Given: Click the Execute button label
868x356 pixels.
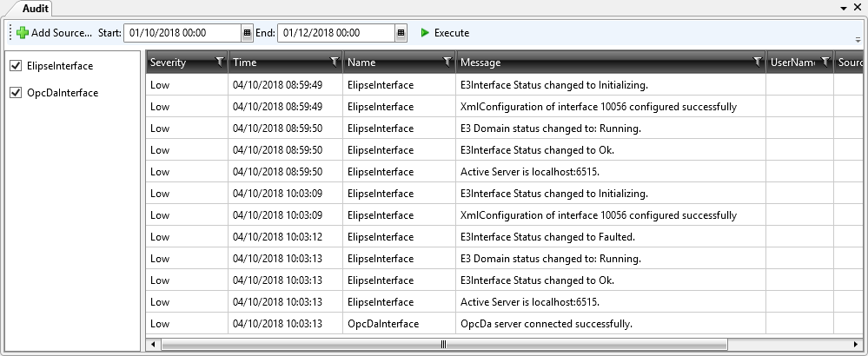Looking at the screenshot, I should coord(451,33).
